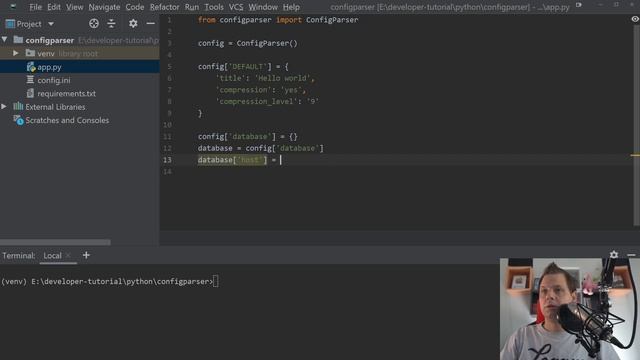The image size is (640, 360).
Task: Click 'ConfigParser' on the import line
Action: 332,20
